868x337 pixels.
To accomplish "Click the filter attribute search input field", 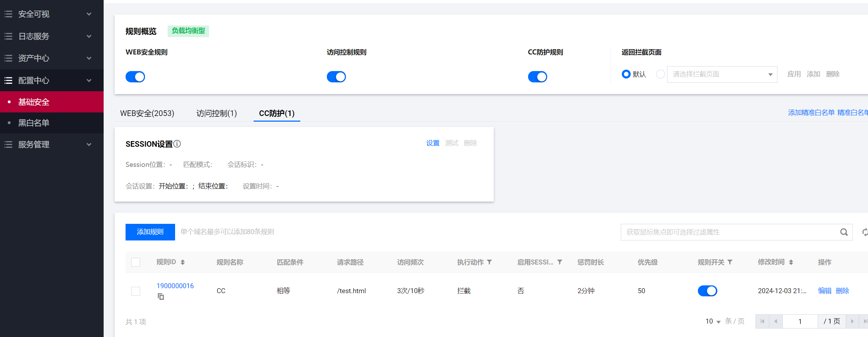I will point(729,232).
